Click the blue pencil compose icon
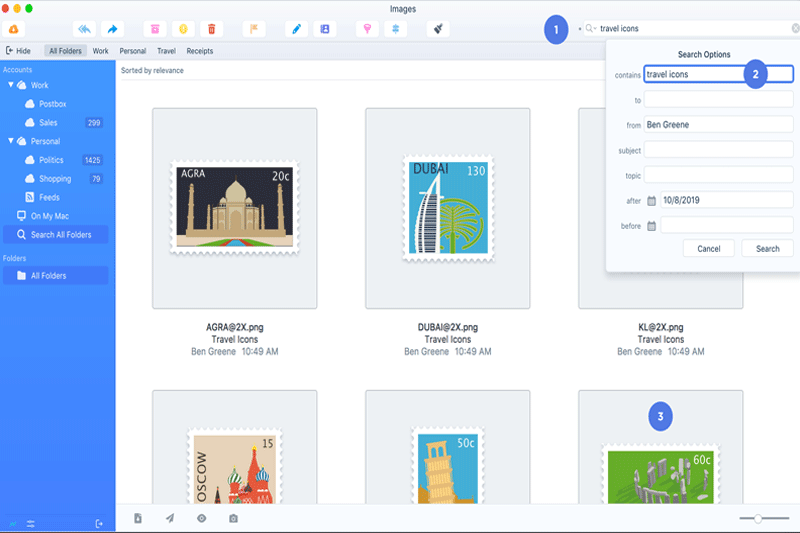Viewport: 800px width, 533px height. [x=296, y=29]
